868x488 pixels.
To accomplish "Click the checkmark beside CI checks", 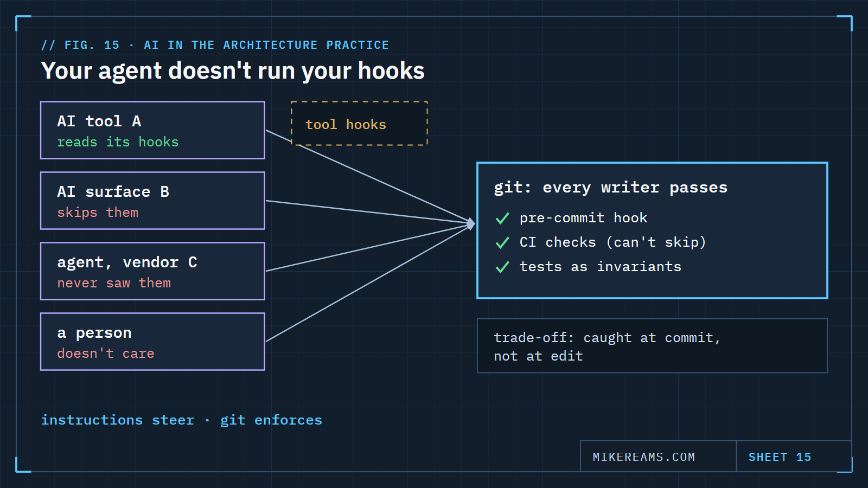I will (x=502, y=242).
